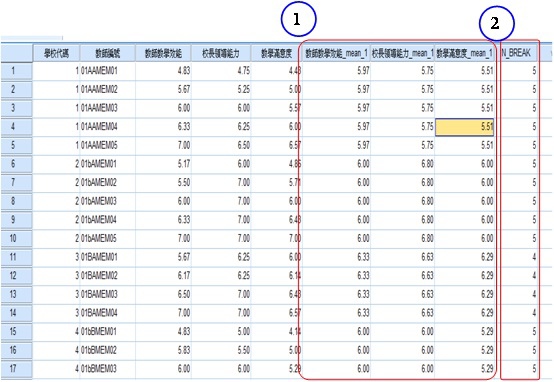Select row number 17 header
The width and height of the screenshot is (554, 382).
17,369
